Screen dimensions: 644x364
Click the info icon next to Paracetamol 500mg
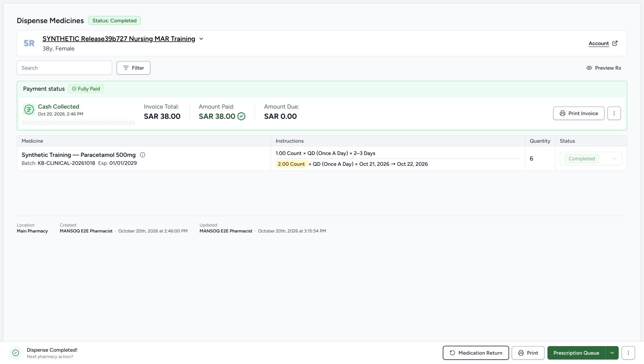142,155
